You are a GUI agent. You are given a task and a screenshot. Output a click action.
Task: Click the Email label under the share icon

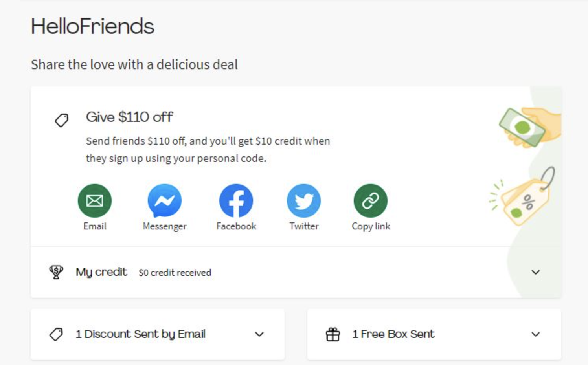95,226
